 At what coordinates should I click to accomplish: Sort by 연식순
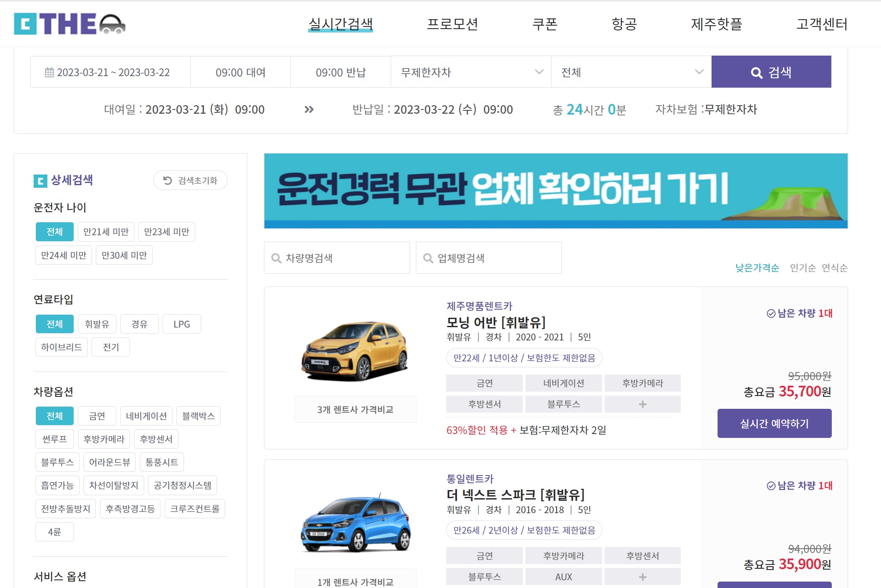click(x=834, y=268)
